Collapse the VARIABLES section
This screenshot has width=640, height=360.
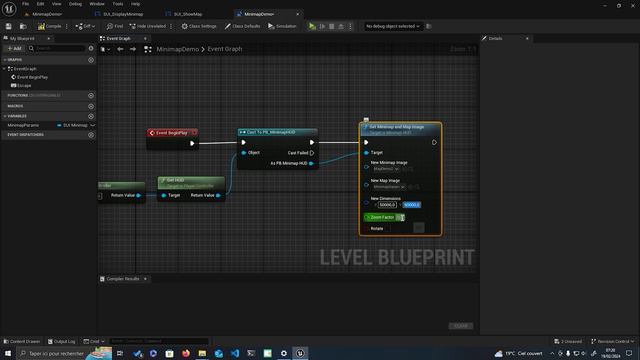(x=5, y=116)
